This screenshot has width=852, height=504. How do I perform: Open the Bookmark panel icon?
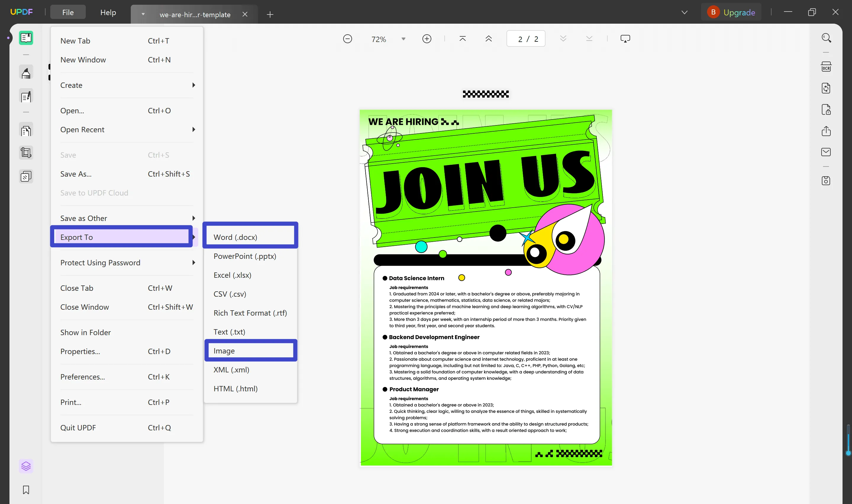pyautogui.click(x=26, y=490)
